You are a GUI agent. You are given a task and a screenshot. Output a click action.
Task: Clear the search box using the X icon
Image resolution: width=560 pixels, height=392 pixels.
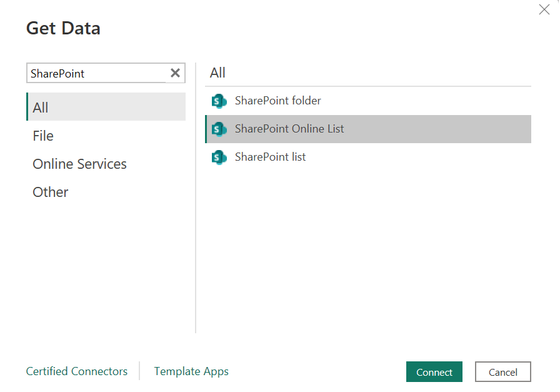pos(175,73)
